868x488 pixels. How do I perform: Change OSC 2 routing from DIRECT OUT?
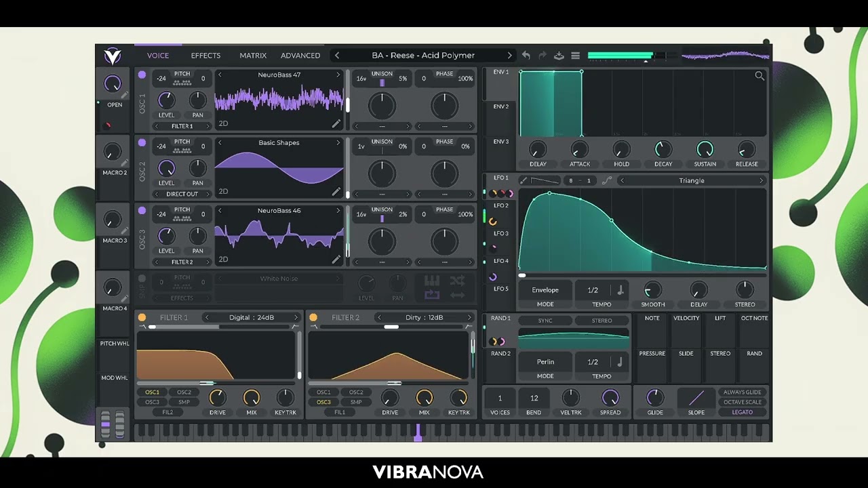(182, 194)
